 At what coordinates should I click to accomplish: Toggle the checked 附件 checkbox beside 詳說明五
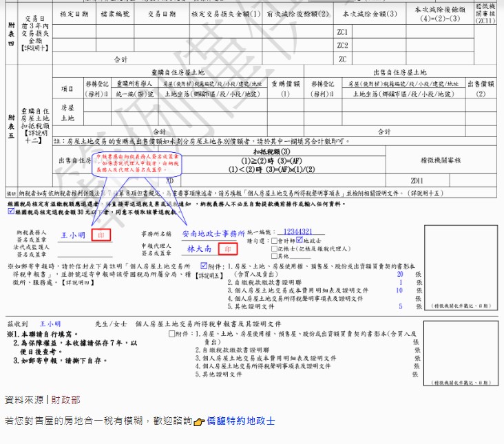pos(204,266)
